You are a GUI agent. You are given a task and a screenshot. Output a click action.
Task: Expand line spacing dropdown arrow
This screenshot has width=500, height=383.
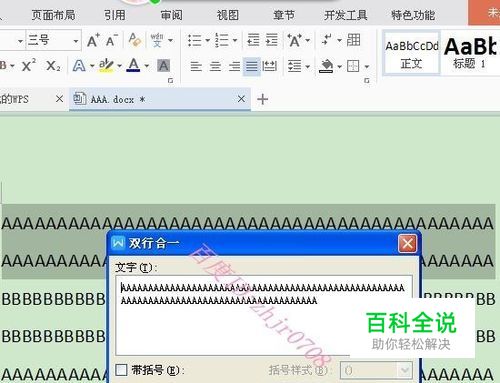(308, 66)
